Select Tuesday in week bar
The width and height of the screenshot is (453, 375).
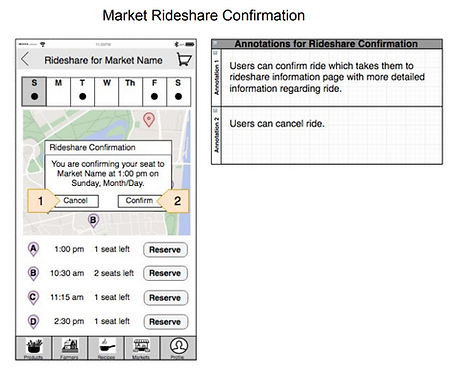click(82, 92)
